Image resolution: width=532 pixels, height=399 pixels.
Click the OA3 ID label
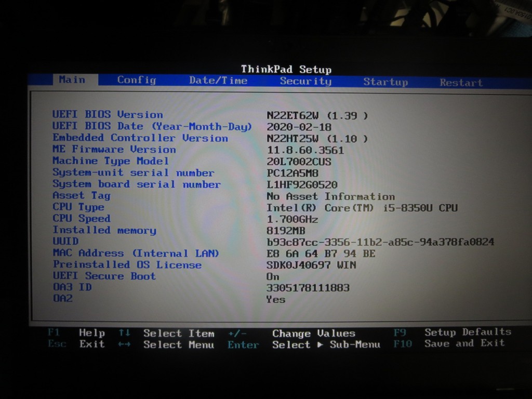pos(72,287)
